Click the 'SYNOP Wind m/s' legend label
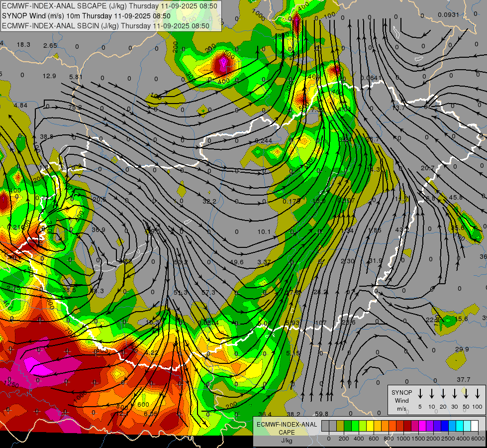Screen dimensions: 487x448 pos(401,401)
